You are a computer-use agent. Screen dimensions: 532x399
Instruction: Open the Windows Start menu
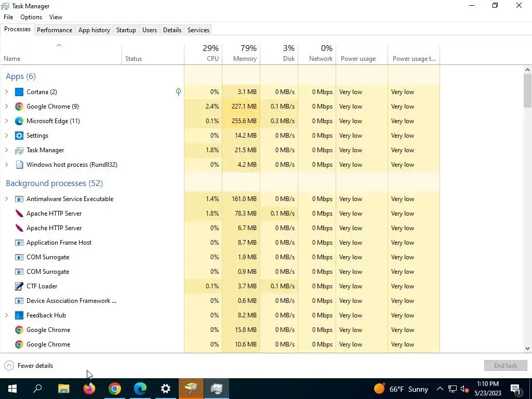[12, 389]
